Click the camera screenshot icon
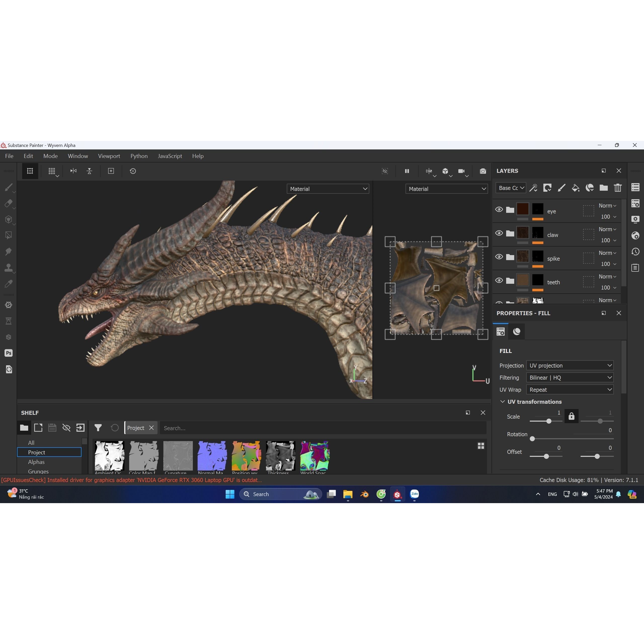The height and width of the screenshot is (644, 644). tap(483, 171)
